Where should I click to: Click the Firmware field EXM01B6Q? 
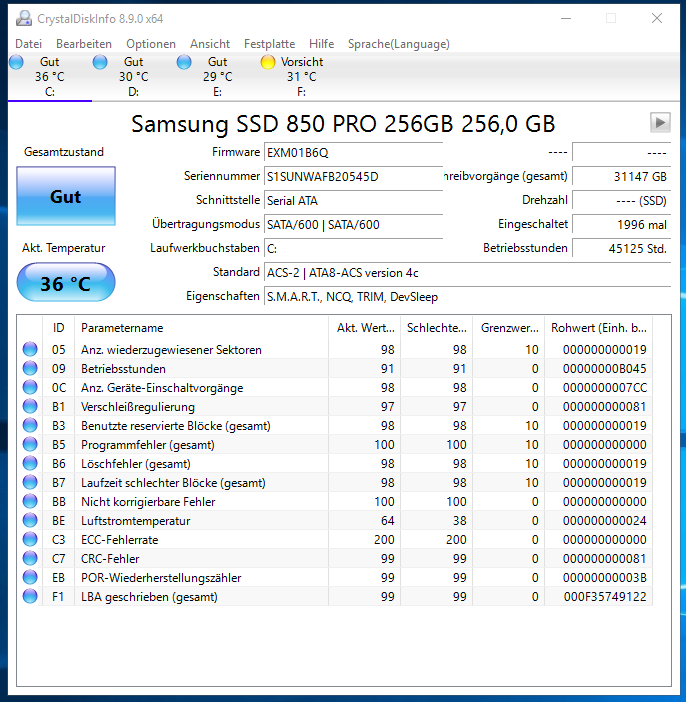tap(353, 153)
